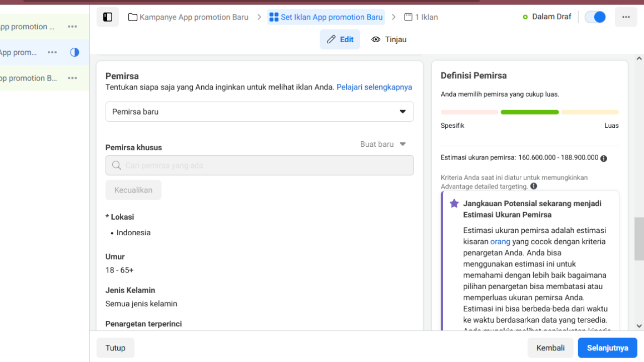Open Kampanye App promotion Baru breadcrumb
The width and height of the screenshot is (644, 362).
point(189,17)
